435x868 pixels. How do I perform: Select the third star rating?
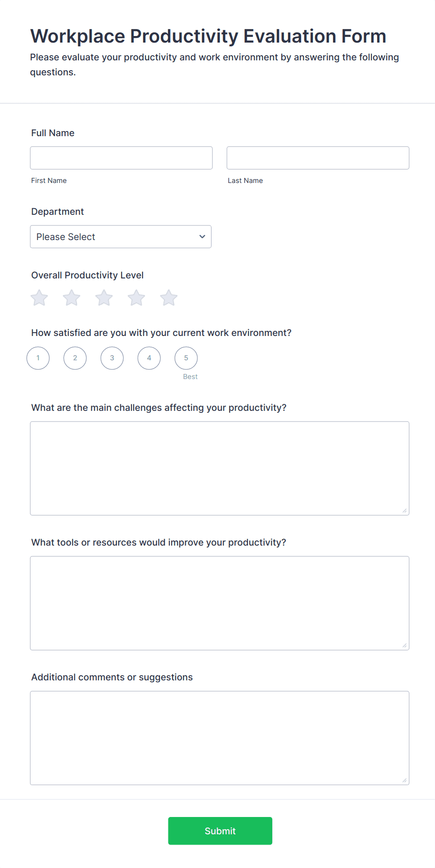(104, 298)
